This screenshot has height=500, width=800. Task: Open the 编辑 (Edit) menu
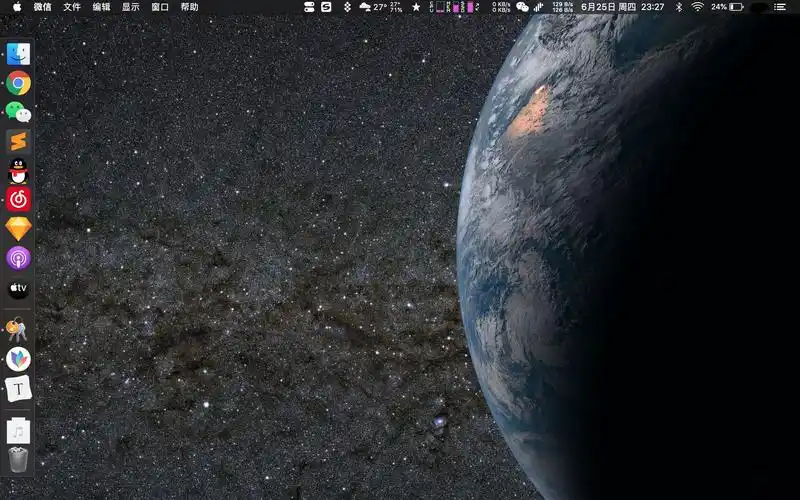[101, 7]
